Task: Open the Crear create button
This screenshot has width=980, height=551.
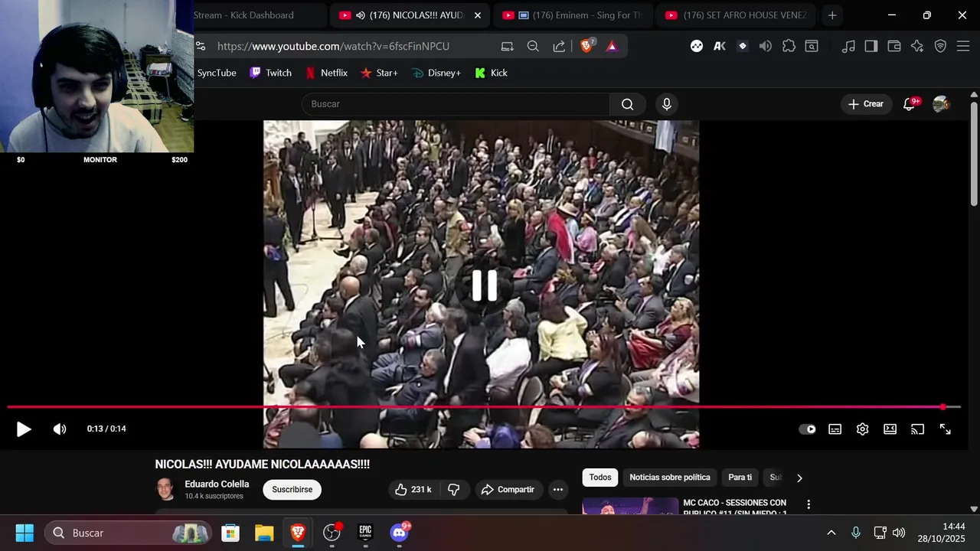Action: [x=866, y=104]
